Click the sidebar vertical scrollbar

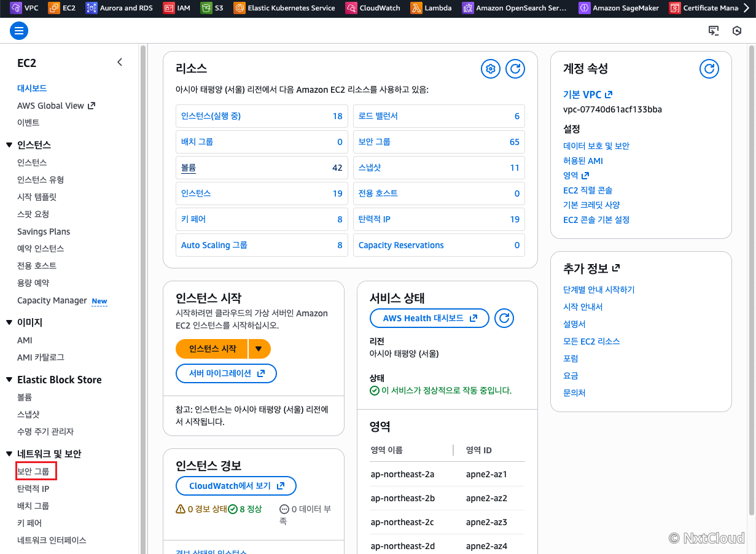(x=143, y=298)
